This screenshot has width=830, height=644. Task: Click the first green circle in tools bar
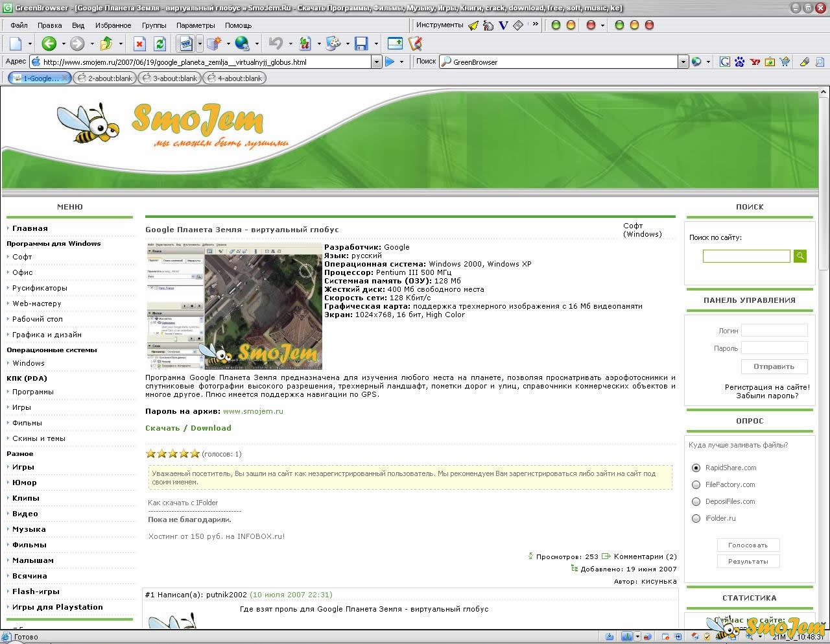click(x=556, y=25)
